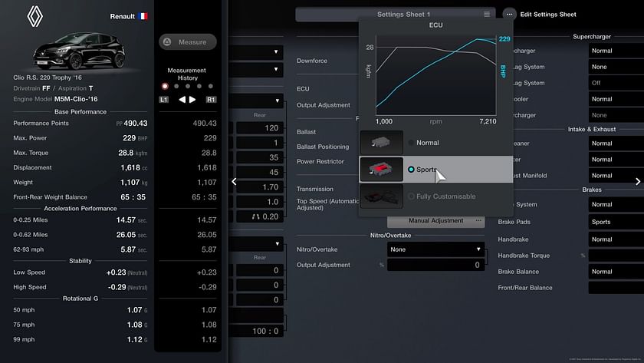
Task: Click the list icon on Settings Sheet bar
Action: click(487, 15)
